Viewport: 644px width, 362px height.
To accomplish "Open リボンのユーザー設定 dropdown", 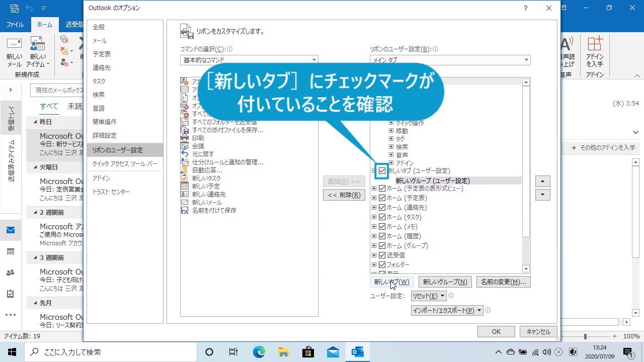I will (x=450, y=60).
